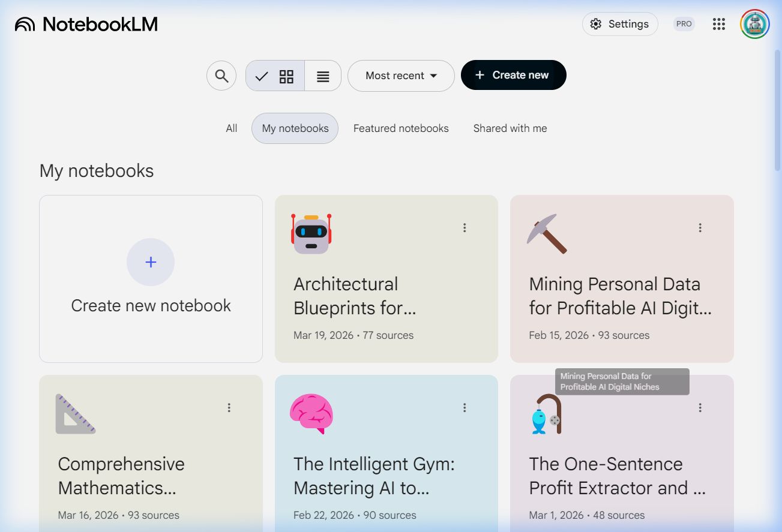Click the pickaxe emoji on Mining Personal Data
This screenshot has width=782, height=532.
tap(547, 233)
